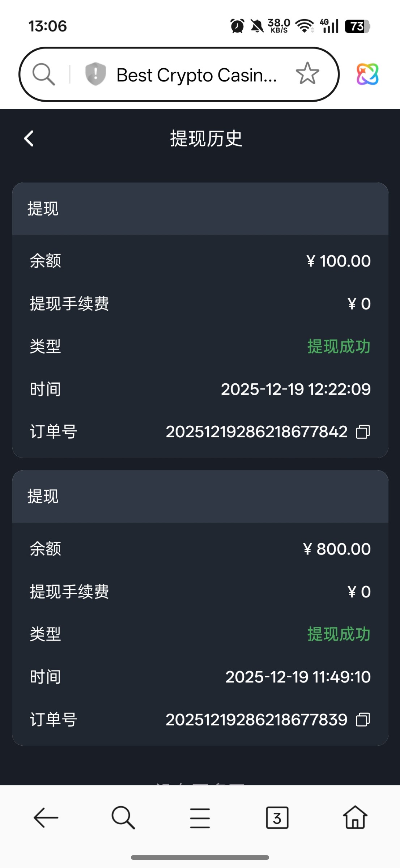Open the site security shield warning
Image resolution: width=400 pixels, height=868 pixels.
[95, 74]
